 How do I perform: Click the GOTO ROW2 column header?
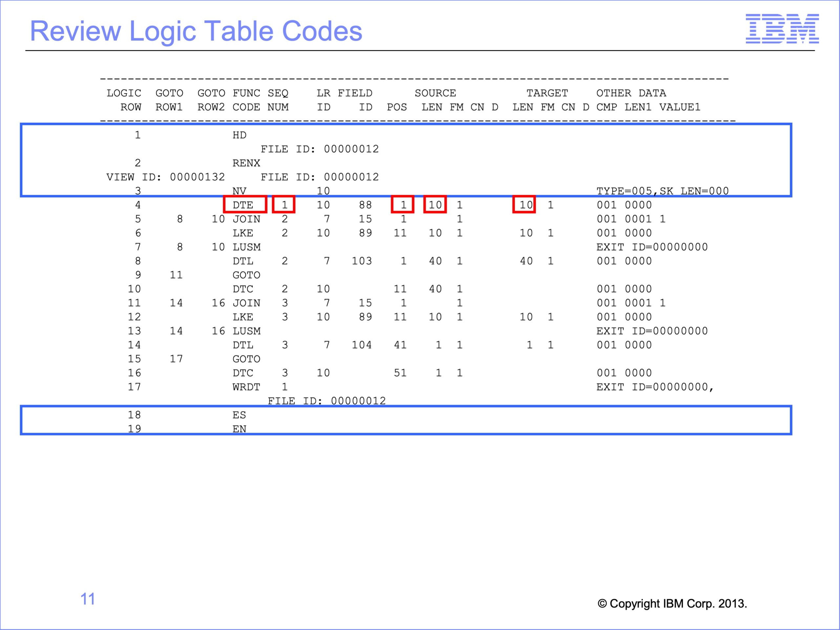211,100
